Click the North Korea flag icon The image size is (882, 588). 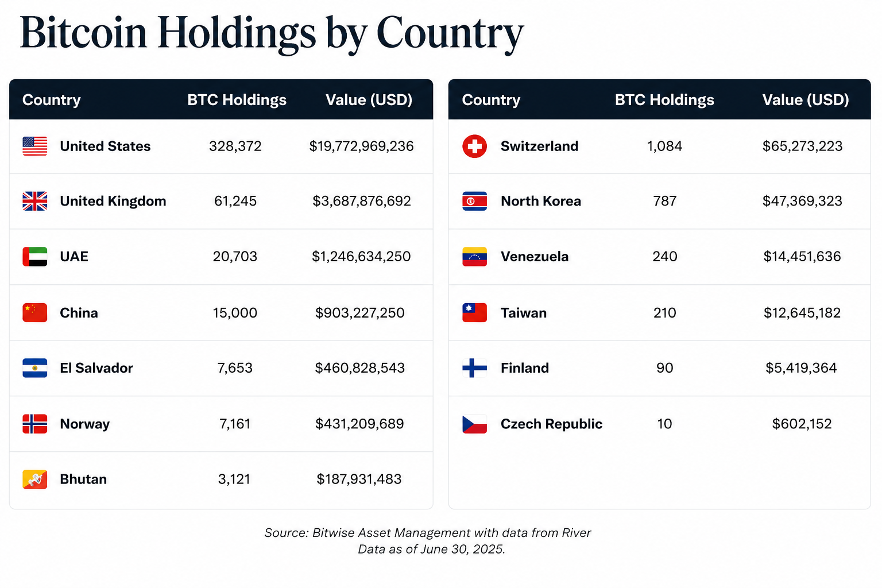(475, 201)
